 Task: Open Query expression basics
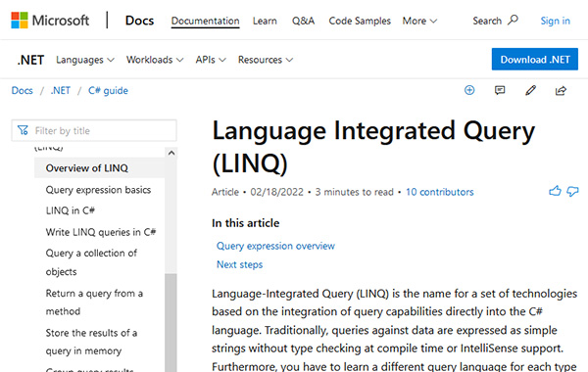click(98, 190)
